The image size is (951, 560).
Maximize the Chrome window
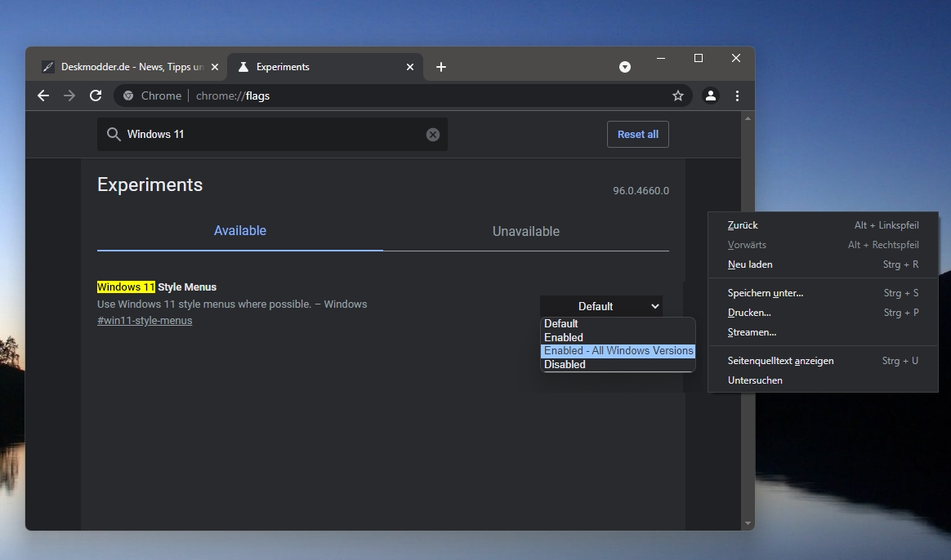pyautogui.click(x=699, y=58)
